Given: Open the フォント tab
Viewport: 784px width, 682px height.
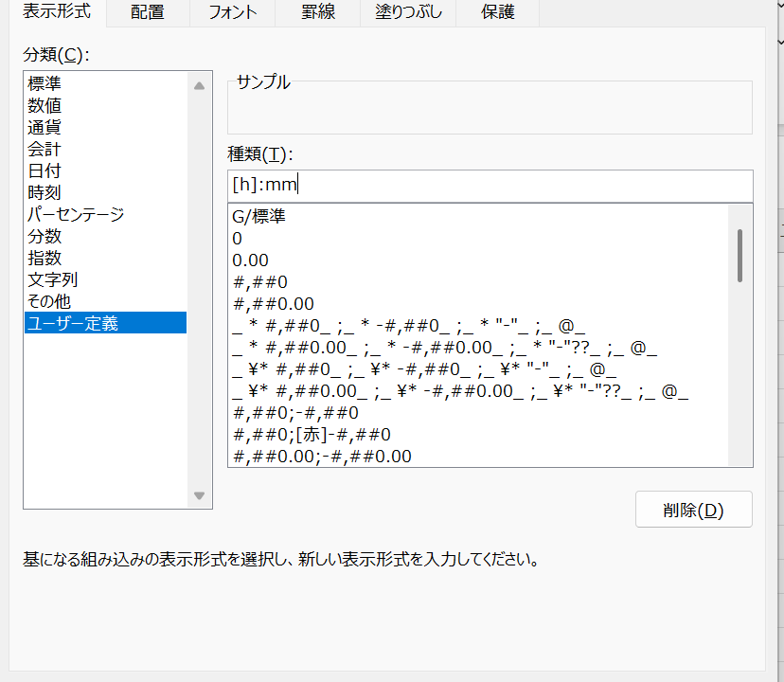Looking at the screenshot, I should [232, 13].
